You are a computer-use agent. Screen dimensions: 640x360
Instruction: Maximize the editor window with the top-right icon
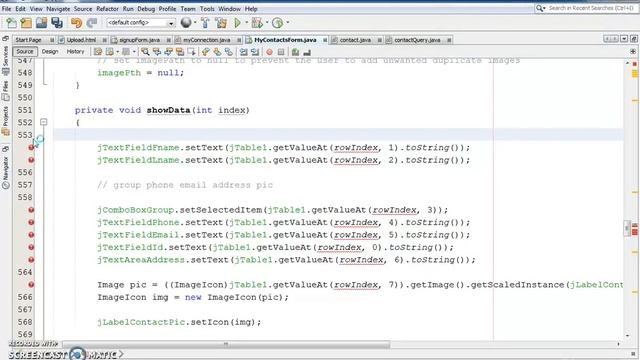tap(633, 39)
